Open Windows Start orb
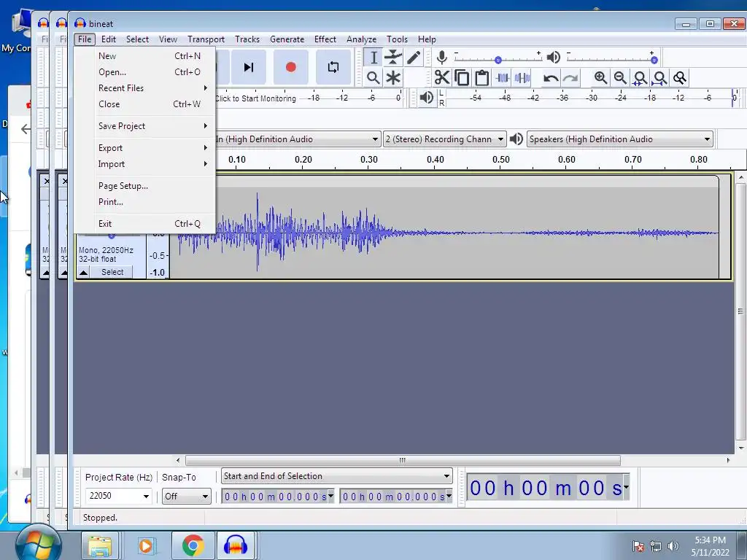 (x=38, y=545)
